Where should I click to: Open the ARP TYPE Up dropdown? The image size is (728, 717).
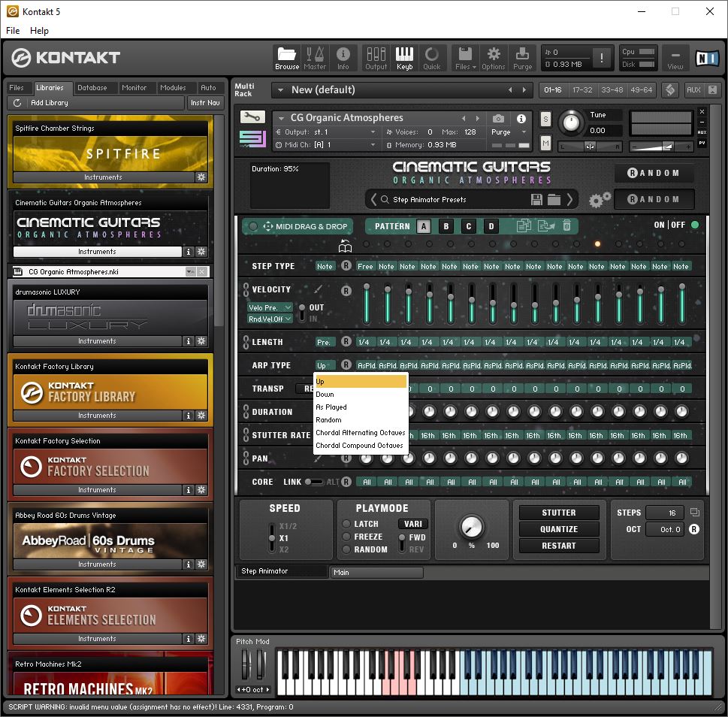[325, 365]
